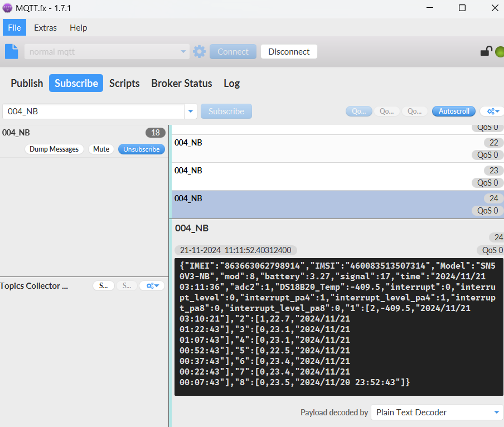Focus the 004_NB topic input field
The height and width of the screenshot is (427, 504).
click(93, 111)
